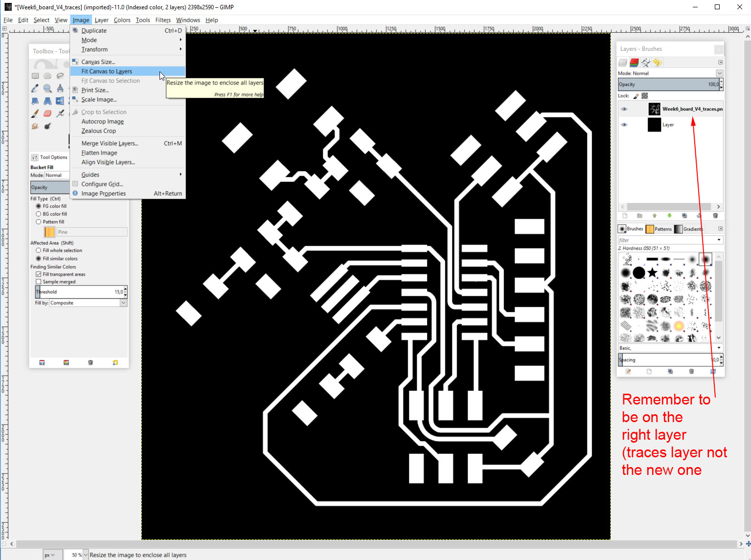Expand the Guides submenu
751x560 pixels.
(127, 175)
